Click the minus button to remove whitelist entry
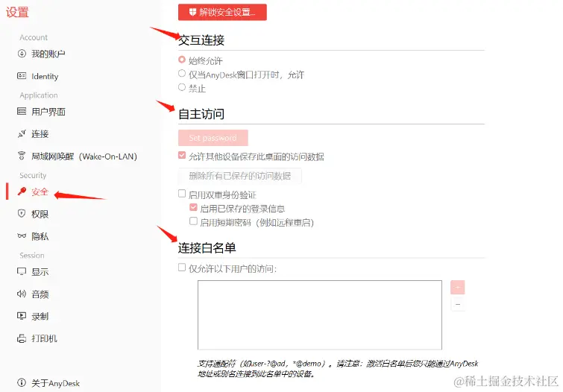The image size is (563, 392). point(457,304)
